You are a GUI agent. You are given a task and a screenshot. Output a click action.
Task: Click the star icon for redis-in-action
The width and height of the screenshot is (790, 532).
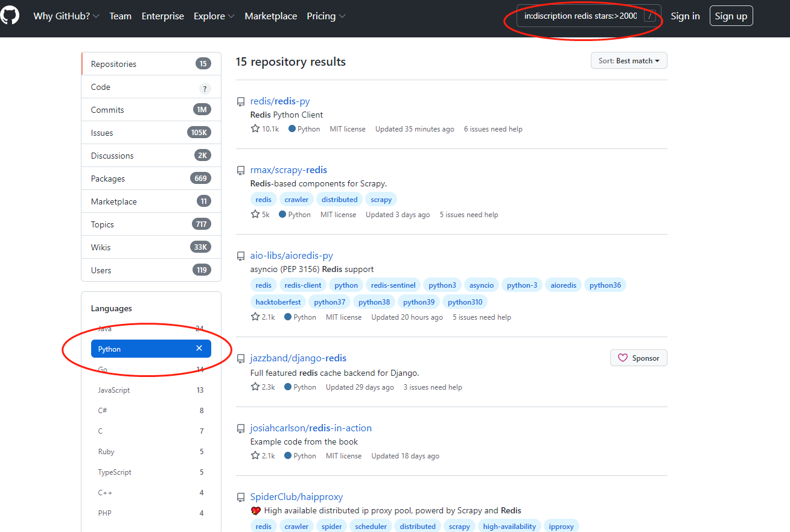255,455
